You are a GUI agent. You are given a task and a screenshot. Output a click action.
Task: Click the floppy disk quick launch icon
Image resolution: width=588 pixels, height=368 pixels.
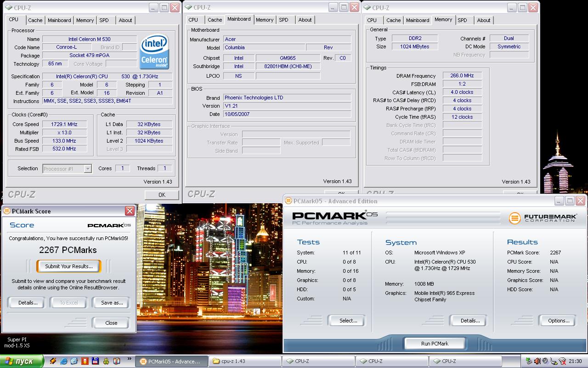96,361
